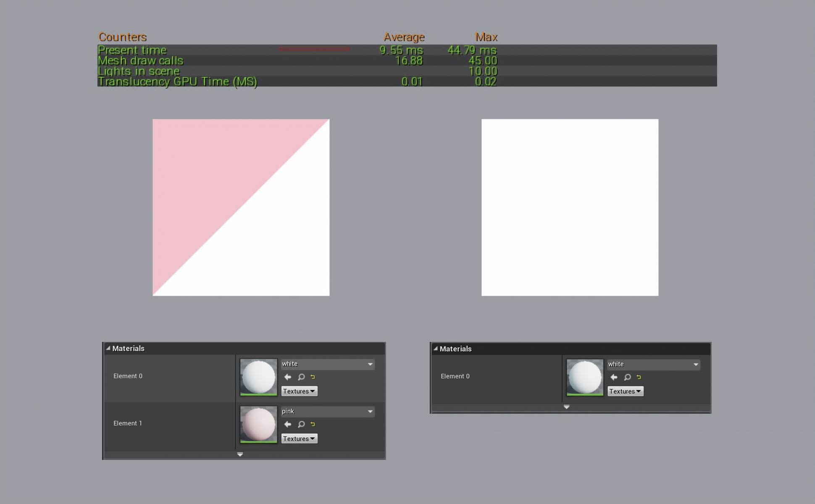Collapse the left Materials section header
This screenshot has width=815, height=504.
pos(108,348)
